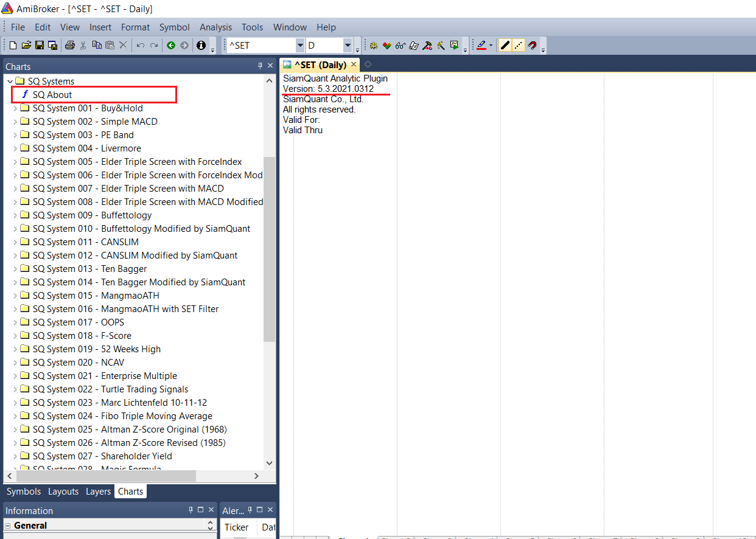Viewport: 756px width, 539px height.
Task: Click the Open file folder icon
Action: (x=26, y=46)
